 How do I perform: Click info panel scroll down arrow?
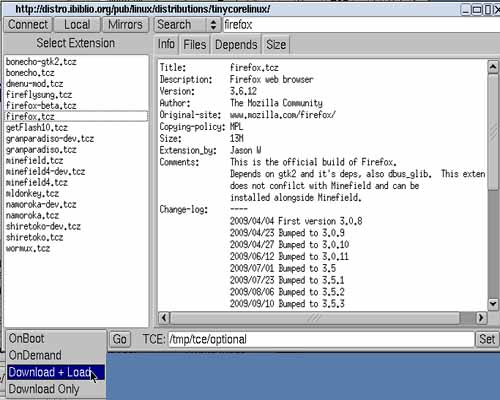(x=493, y=303)
